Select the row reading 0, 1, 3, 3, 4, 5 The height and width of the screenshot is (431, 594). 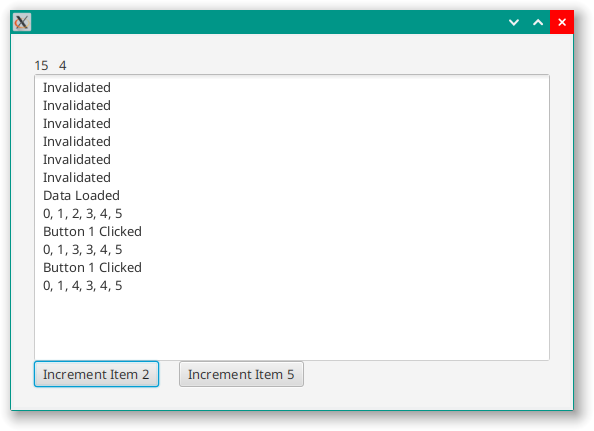click(292, 250)
